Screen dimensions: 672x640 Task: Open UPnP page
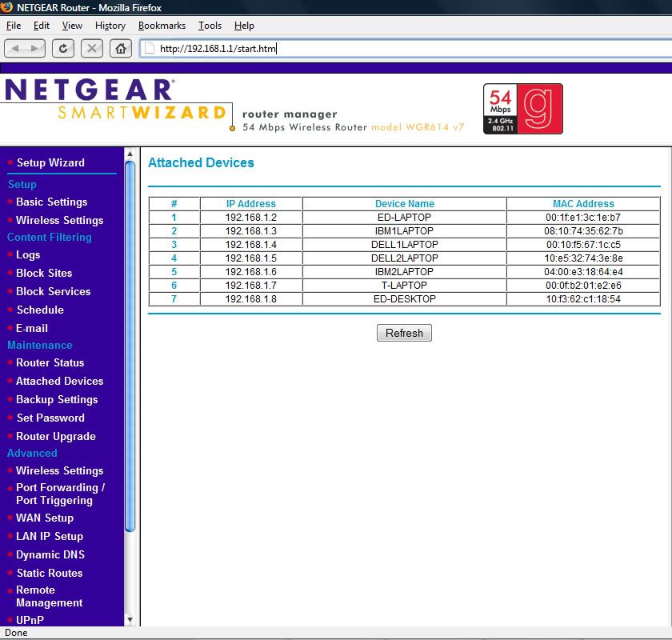30,620
